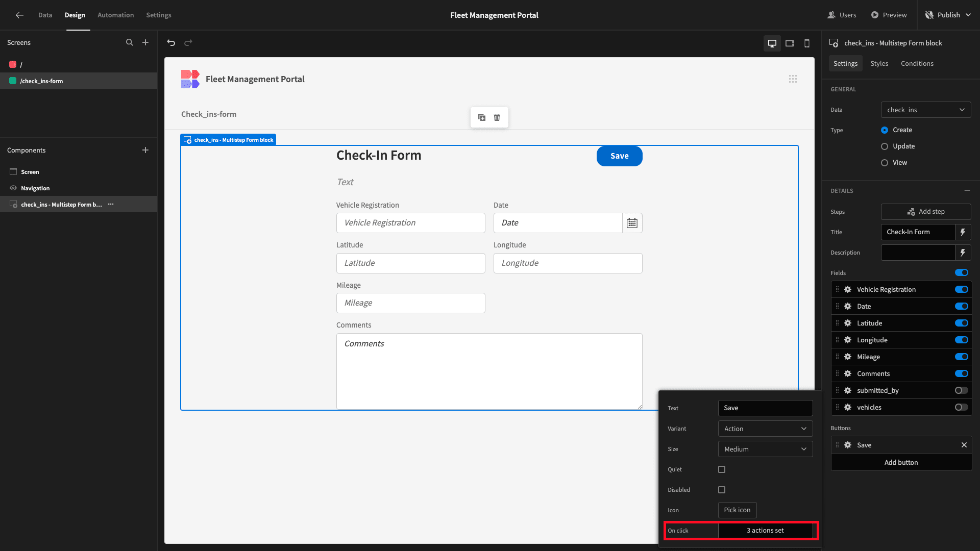Toggle the Mileage field off
This screenshot has width=980, height=551.
[x=962, y=357]
